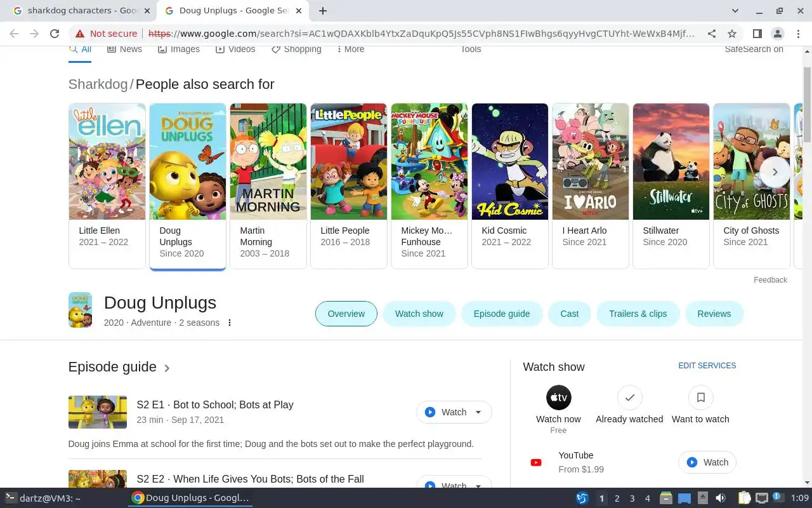Image resolution: width=812 pixels, height=508 pixels.
Task: Click EDIT SERVICES link
Action: (707, 366)
